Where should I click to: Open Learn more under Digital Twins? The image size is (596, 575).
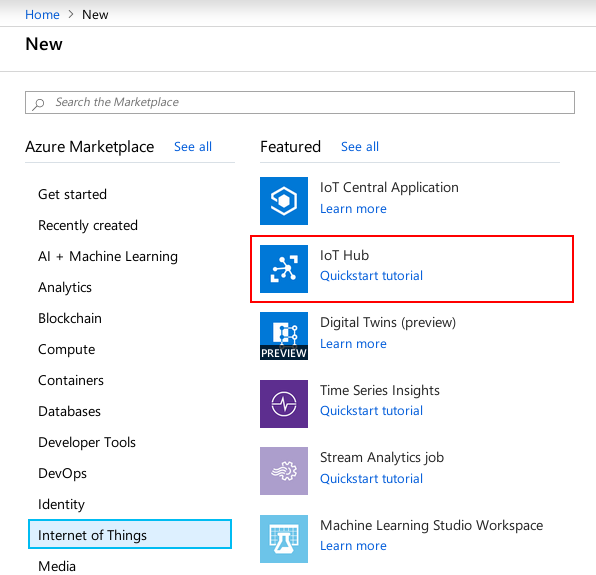click(353, 344)
